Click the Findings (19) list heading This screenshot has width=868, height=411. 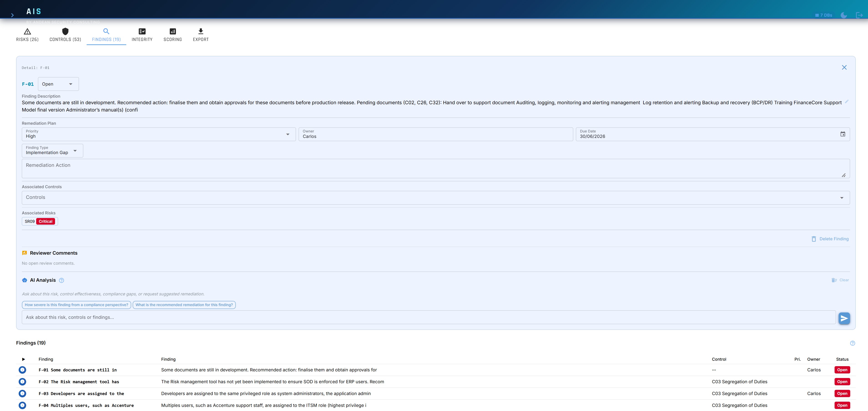tap(31, 343)
